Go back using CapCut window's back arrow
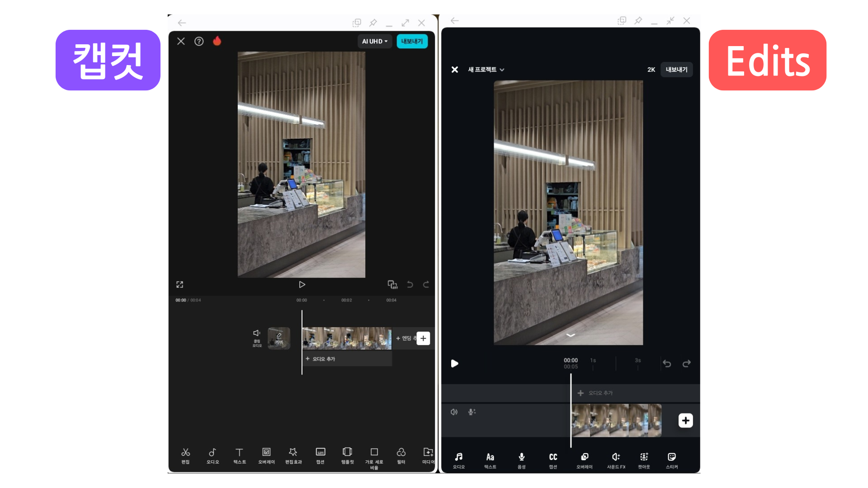Screen dimensions: 868x488 click(x=182, y=23)
